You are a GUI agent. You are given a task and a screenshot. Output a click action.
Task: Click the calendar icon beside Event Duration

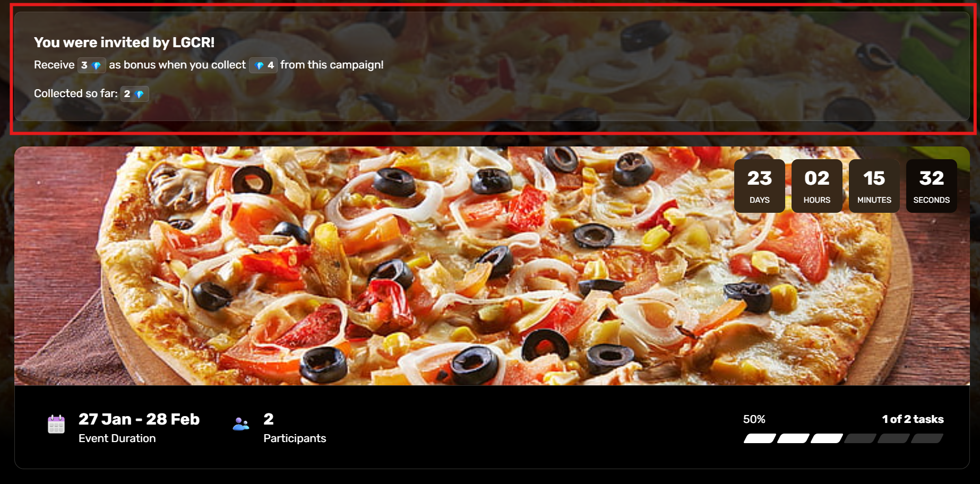56,425
